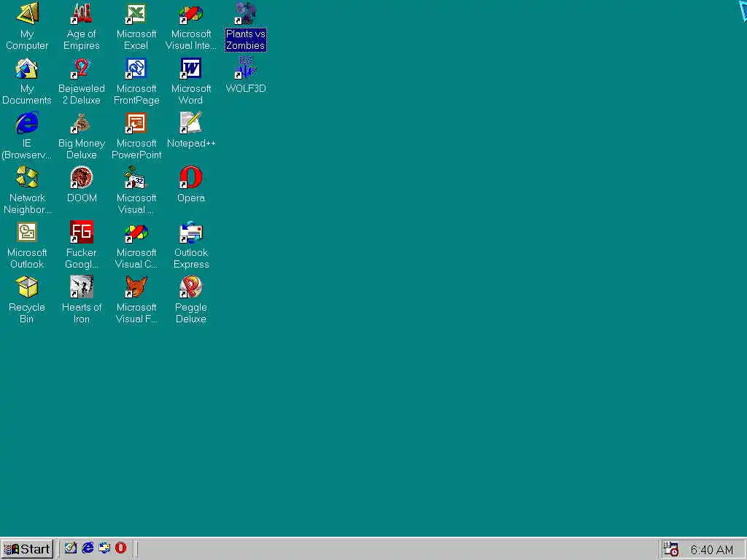Click the "Notepad++" label text
747x560 pixels.
(x=191, y=144)
